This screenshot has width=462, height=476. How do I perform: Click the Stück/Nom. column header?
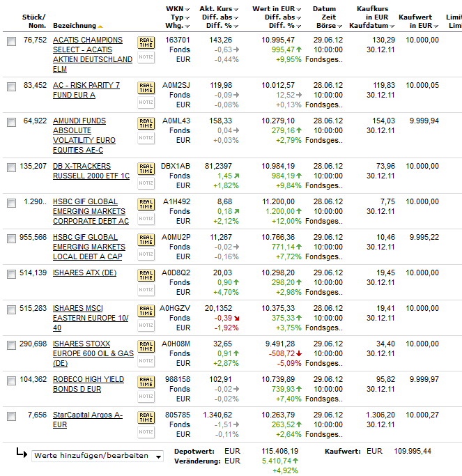click(34, 21)
